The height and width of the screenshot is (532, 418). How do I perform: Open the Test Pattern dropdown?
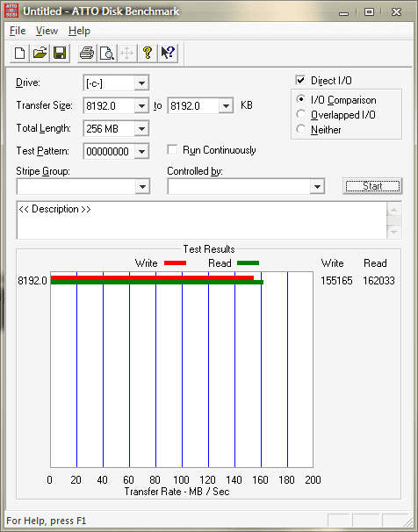[x=141, y=151]
